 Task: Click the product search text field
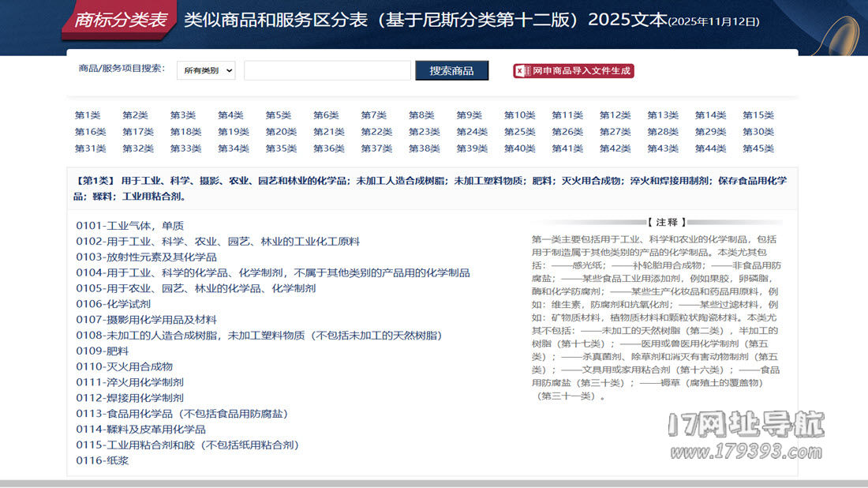click(x=327, y=71)
